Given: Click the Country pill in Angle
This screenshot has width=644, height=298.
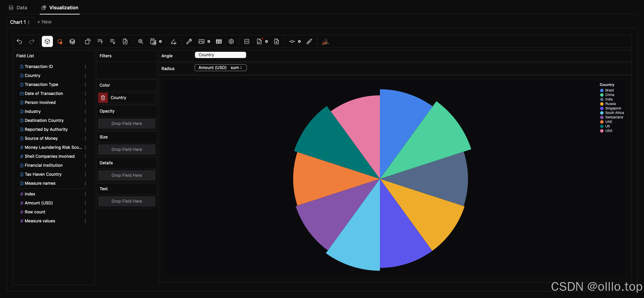Looking at the screenshot, I should pyautogui.click(x=220, y=55).
